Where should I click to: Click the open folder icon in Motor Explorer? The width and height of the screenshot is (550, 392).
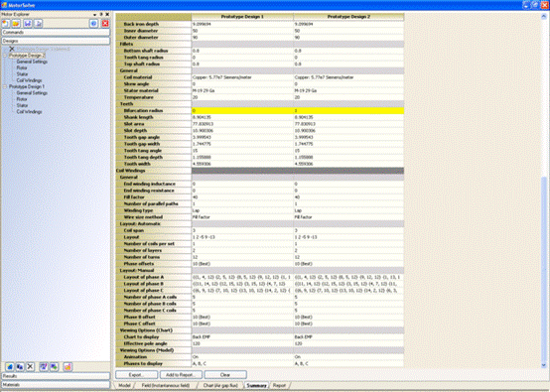tap(16, 24)
